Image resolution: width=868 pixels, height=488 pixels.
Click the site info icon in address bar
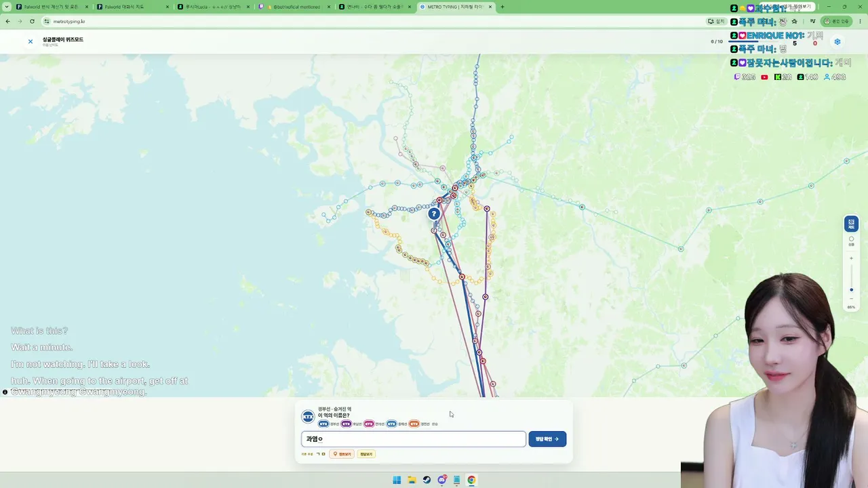tap(47, 21)
